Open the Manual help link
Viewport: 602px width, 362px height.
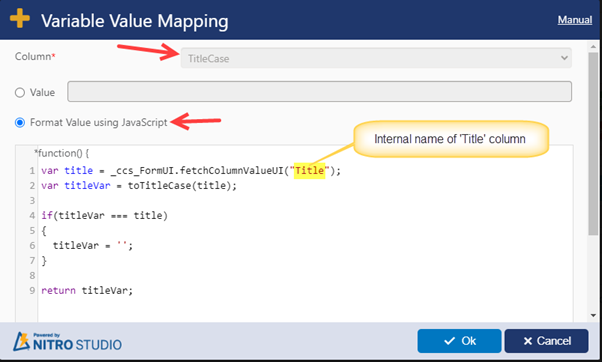click(x=575, y=20)
